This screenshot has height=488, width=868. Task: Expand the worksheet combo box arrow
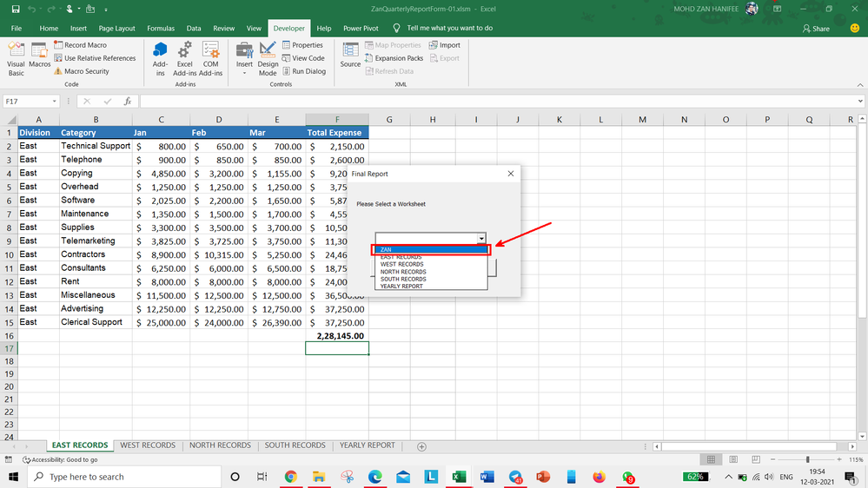click(481, 239)
